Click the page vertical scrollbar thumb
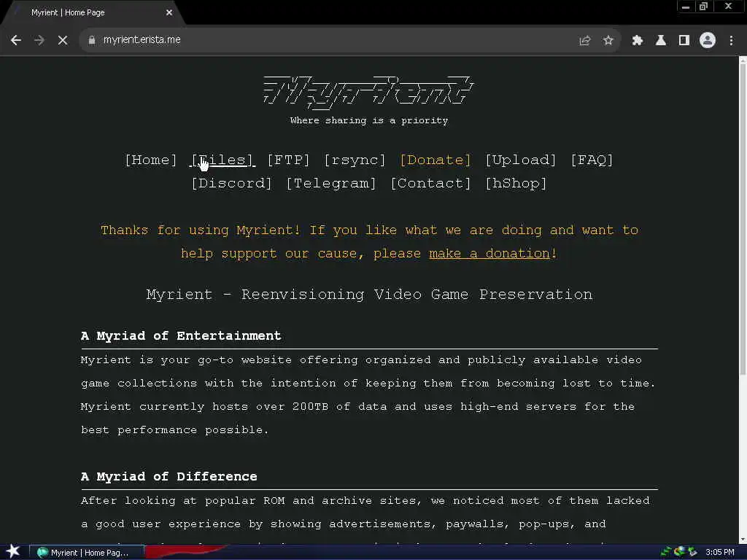Image resolution: width=747 pixels, height=560 pixels. pos(743,219)
